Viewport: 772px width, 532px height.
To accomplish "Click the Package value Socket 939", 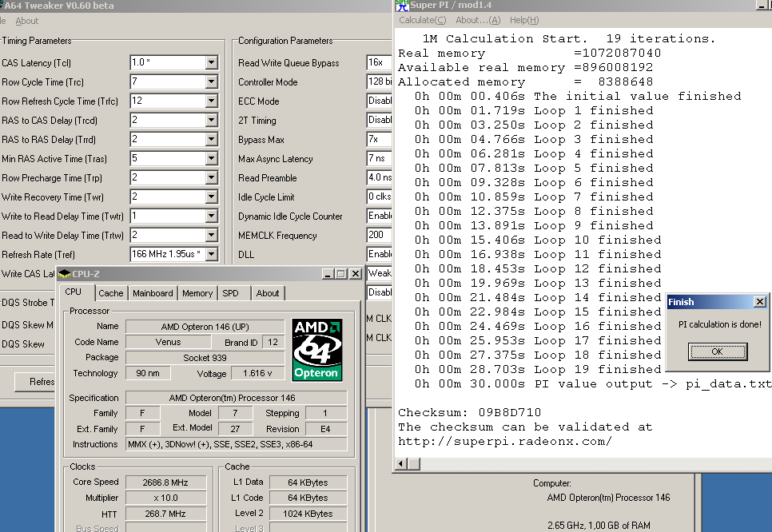I will click(205, 358).
